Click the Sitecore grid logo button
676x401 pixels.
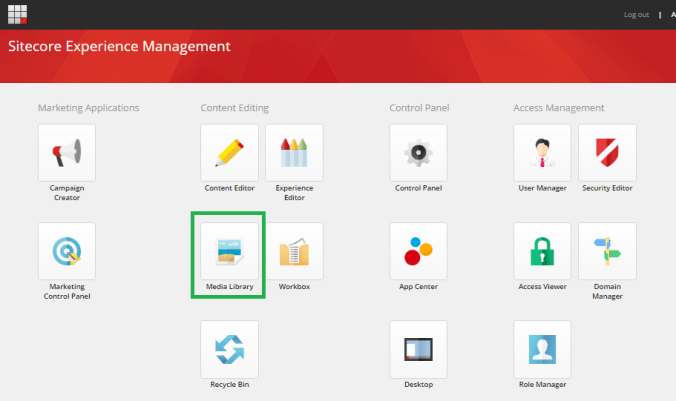(x=18, y=14)
